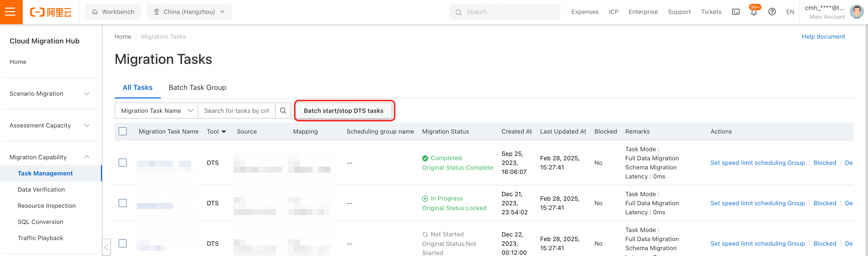Open the China (Hangzhou) region dropdown

[189, 12]
